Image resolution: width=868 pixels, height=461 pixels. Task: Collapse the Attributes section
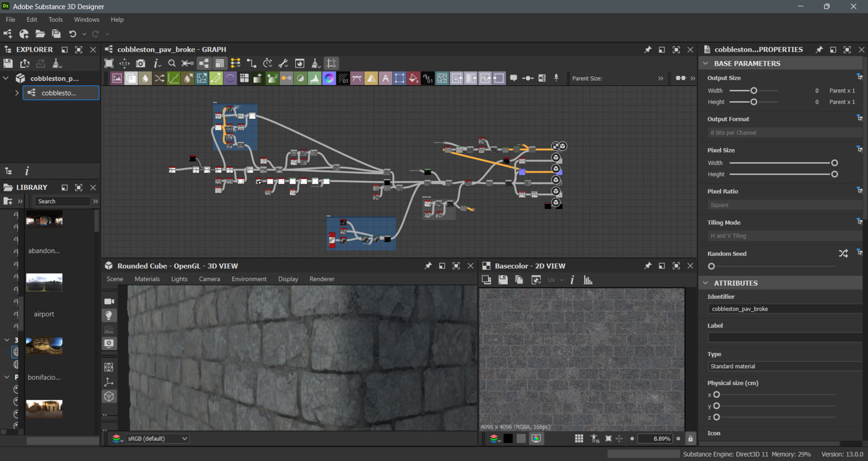(706, 283)
